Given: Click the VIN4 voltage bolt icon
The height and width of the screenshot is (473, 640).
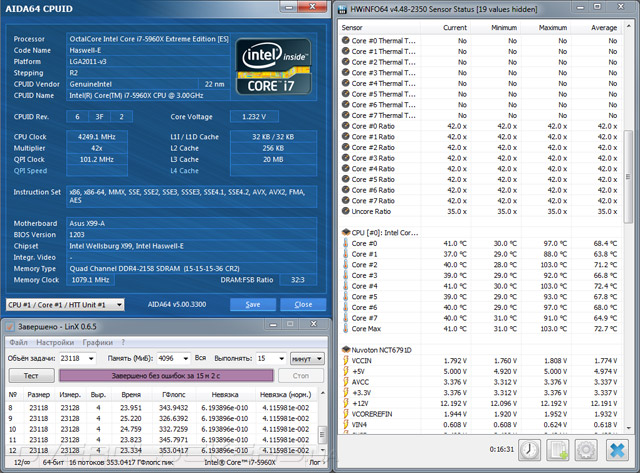Looking at the screenshot, I should point(346,424).
